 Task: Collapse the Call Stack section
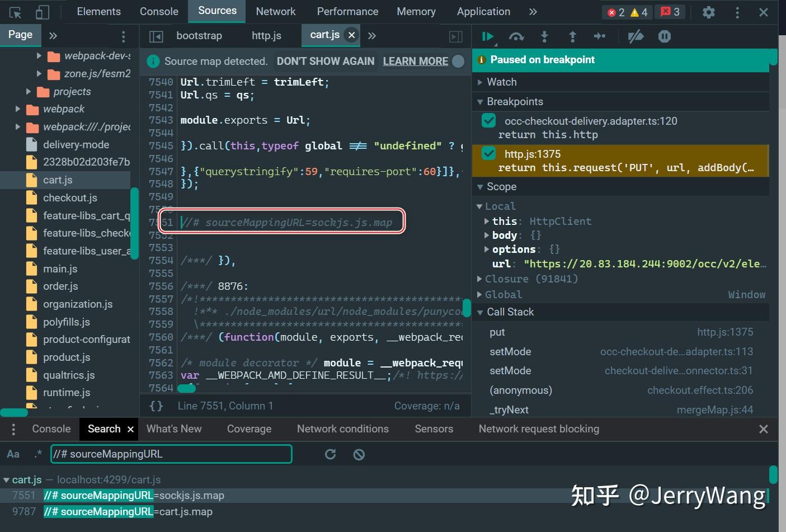[x=480, y=312]
